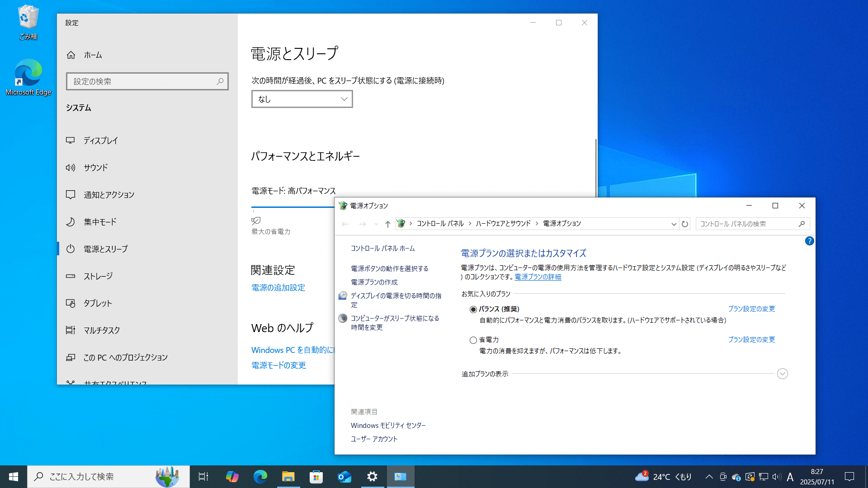This screenshot has width=868, height=488.
Task: Click コントロール パネル breadcrumb
Action: [440, 224]
